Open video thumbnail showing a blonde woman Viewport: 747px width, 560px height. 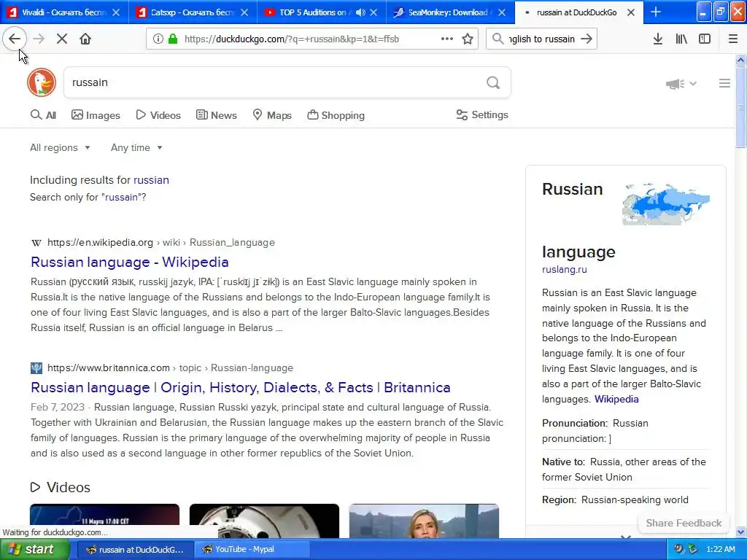pyautogui.click(x=424, y=521)
